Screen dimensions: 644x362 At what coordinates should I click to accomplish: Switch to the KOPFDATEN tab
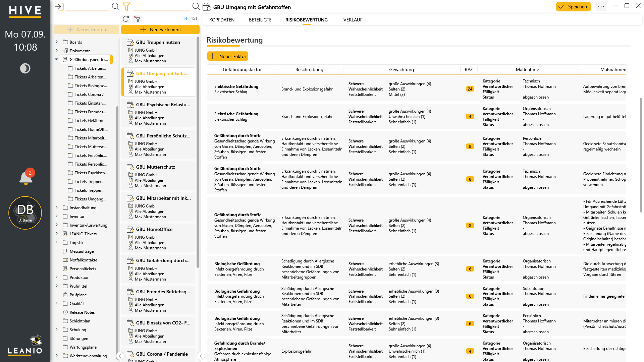click(222, 20)
